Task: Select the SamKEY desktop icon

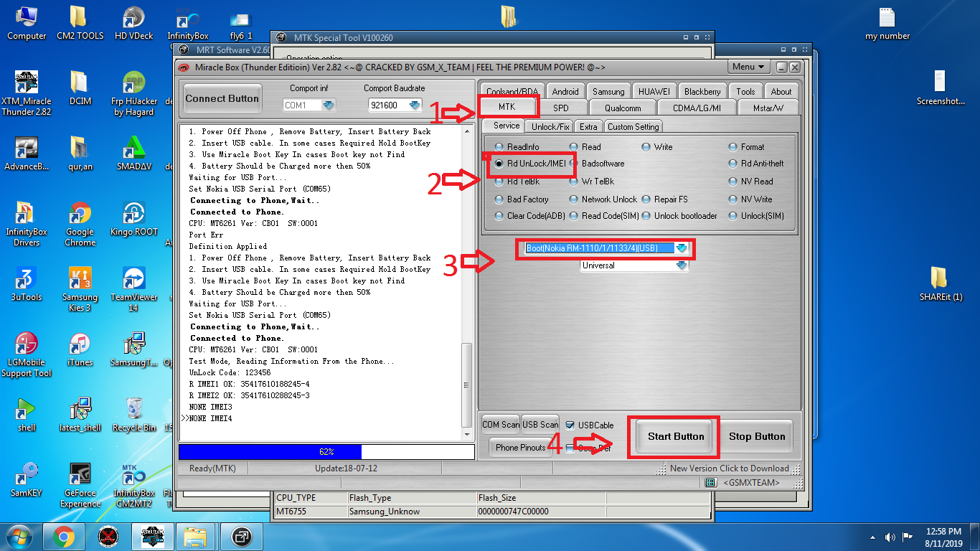Action: (x=27, y=481)
